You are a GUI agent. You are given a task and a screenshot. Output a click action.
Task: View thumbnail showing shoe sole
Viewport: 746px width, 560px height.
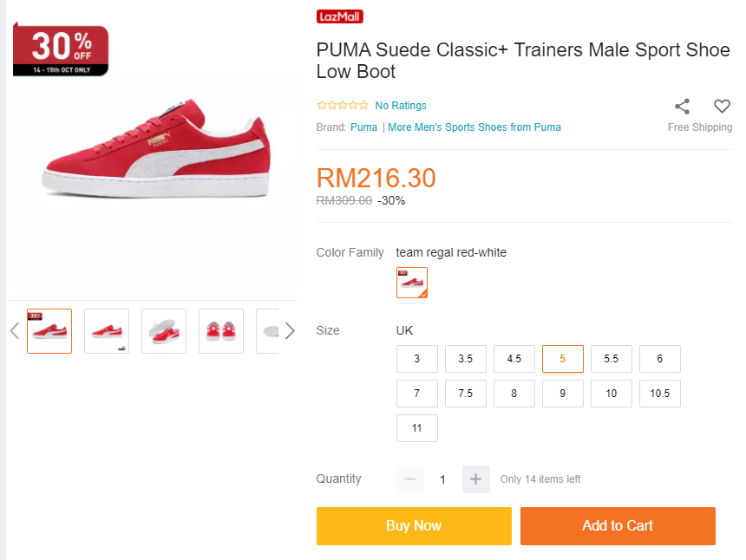coord(164,331)
